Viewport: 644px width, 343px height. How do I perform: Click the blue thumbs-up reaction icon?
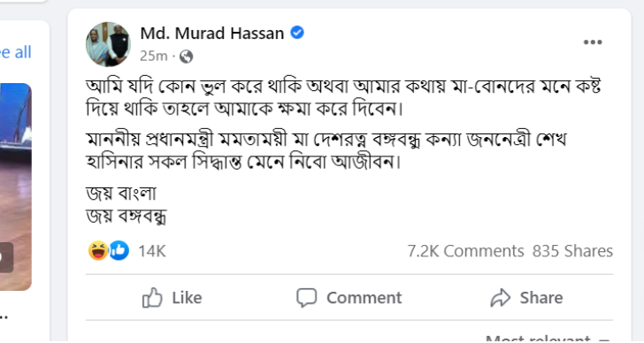[119, 251]
